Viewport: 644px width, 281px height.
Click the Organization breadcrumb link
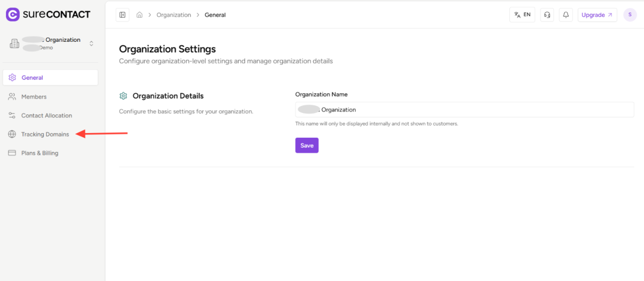tap(173, 15)
